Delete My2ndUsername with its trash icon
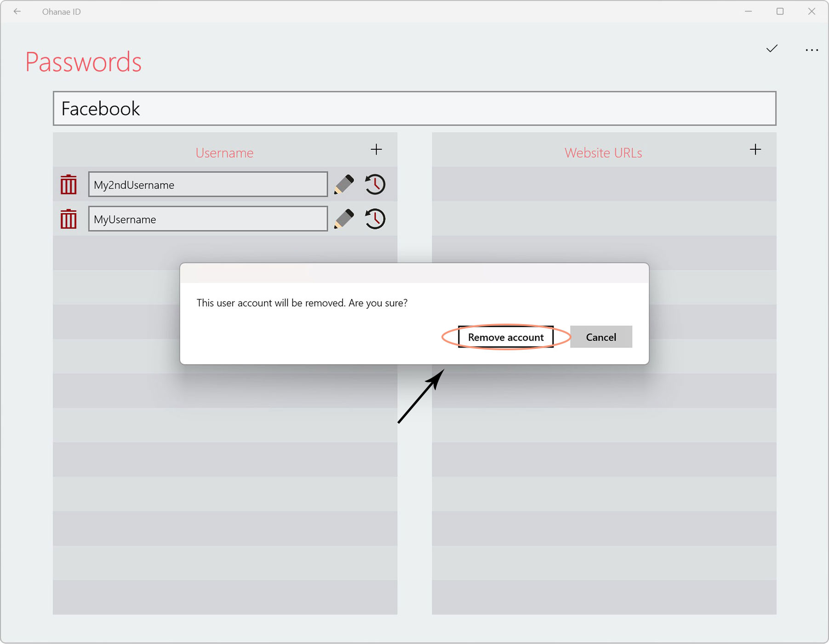The width and height of the screenshot is (829, 644). pos(69,184)
